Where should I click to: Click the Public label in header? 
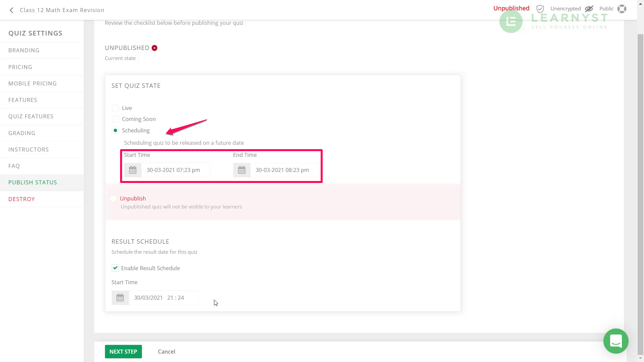(606, 9)
